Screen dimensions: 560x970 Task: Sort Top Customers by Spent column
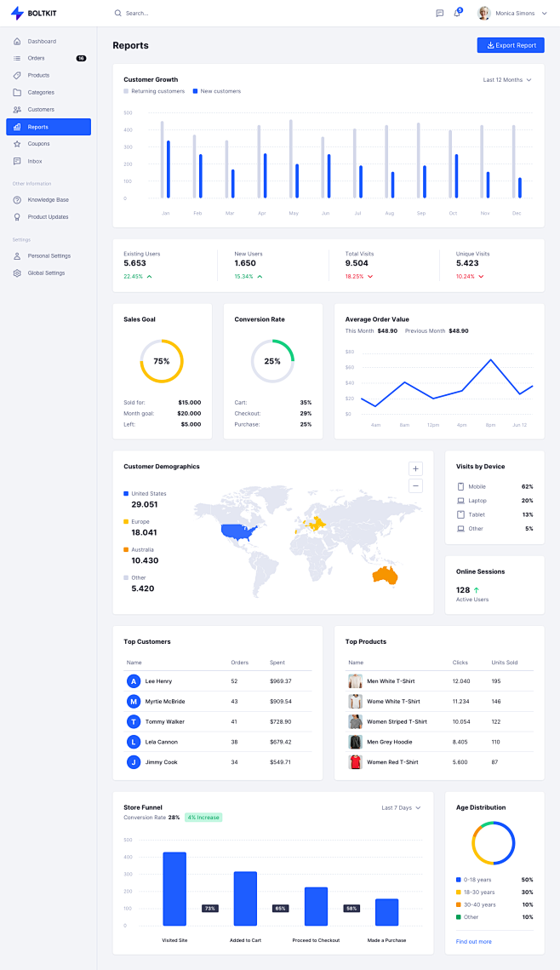(x=277, y=663)
